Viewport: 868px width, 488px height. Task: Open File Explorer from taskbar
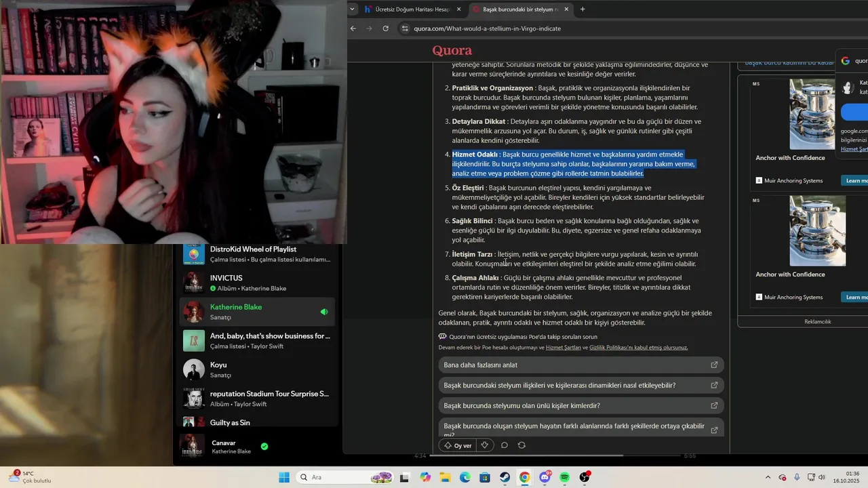tap(446, 477)
